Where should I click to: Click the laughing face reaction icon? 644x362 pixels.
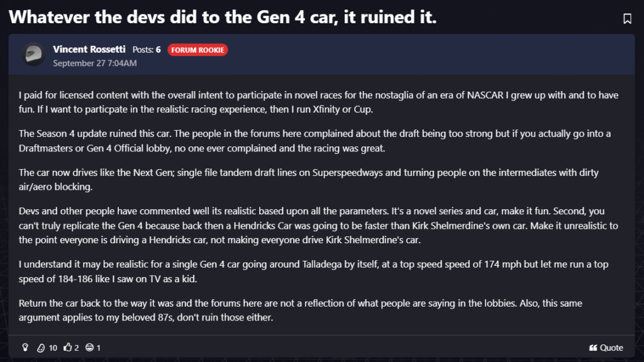89,348
